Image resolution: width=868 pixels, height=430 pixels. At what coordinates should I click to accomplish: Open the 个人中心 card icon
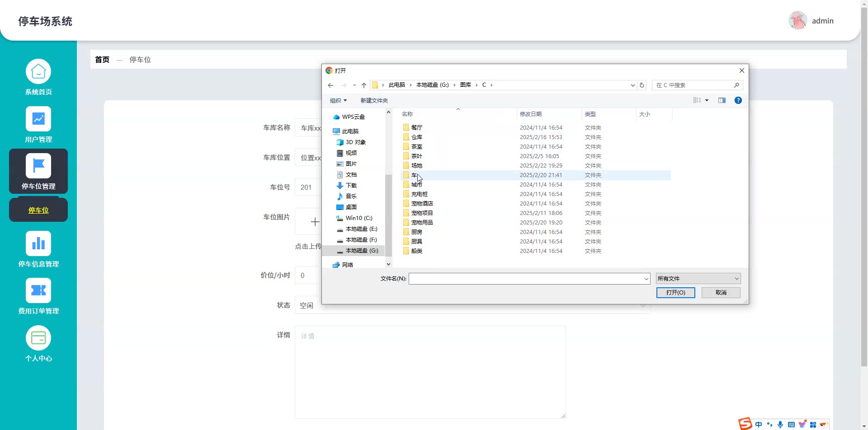coord(38,338)
